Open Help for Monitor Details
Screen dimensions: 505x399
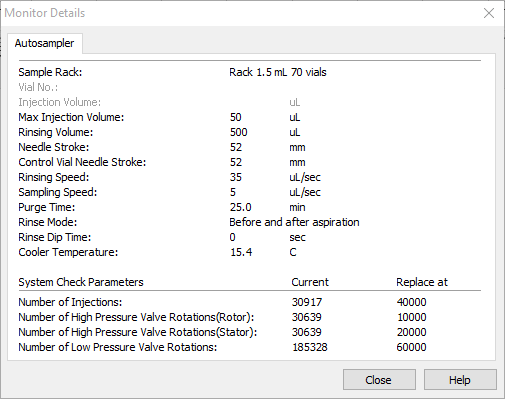coord(460,379)
